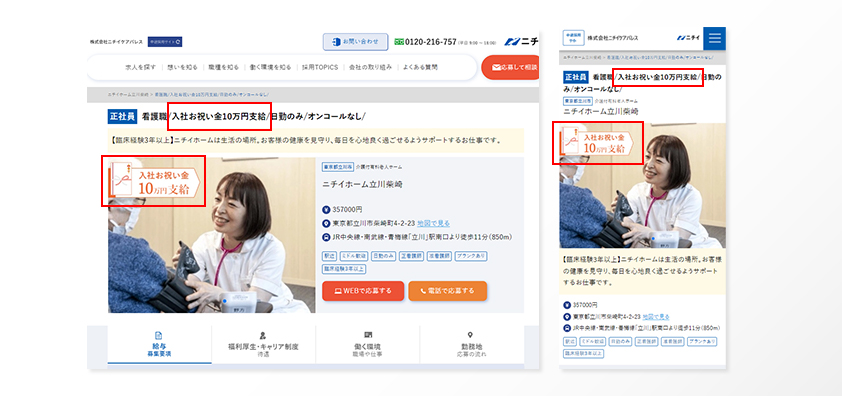
Task: Click the 日勤のみ tag in desktop view
Action: pos(383,256)
